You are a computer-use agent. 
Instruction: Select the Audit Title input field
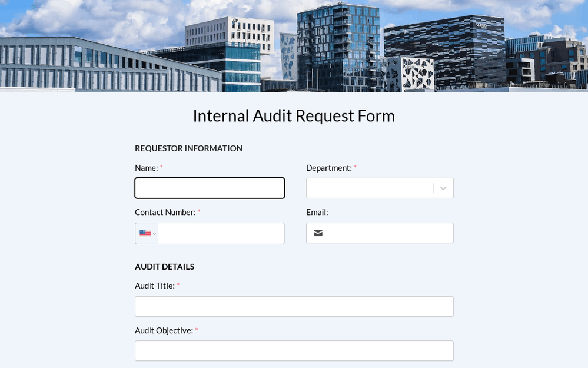pos(294,307)
